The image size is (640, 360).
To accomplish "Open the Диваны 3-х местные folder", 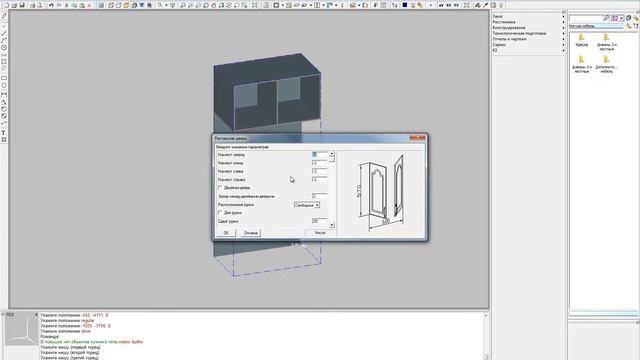I will click(x=582, y=64).
